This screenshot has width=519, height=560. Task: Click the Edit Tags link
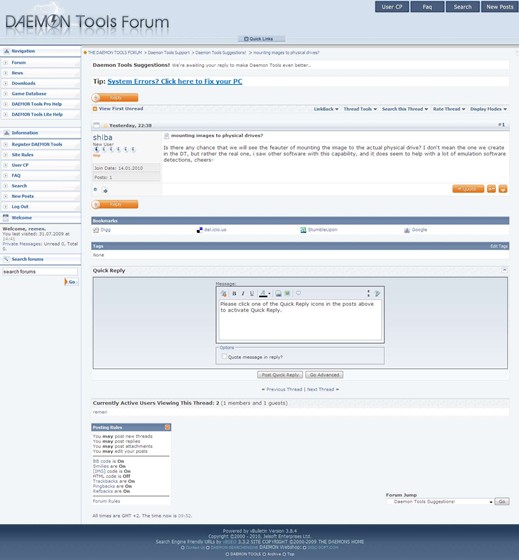(499, 246)
